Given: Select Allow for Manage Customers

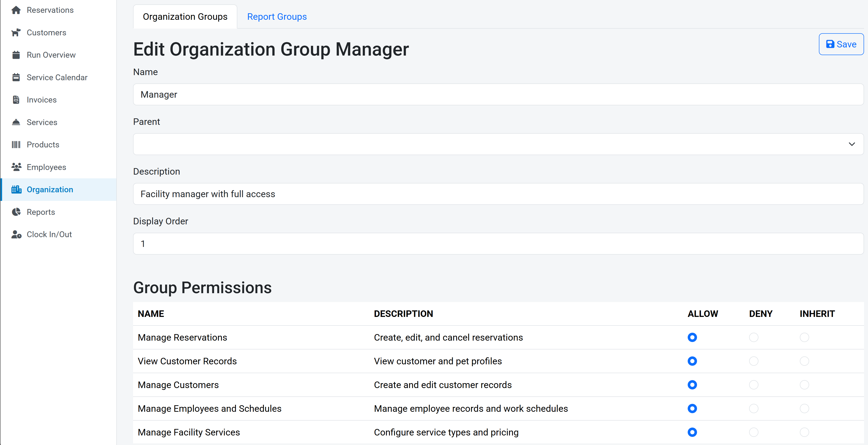Looking at the screenshot, I should tap(692, 385).
